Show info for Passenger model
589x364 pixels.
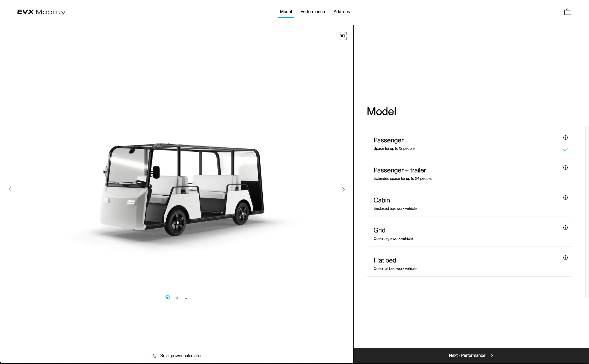pos(565,138)
